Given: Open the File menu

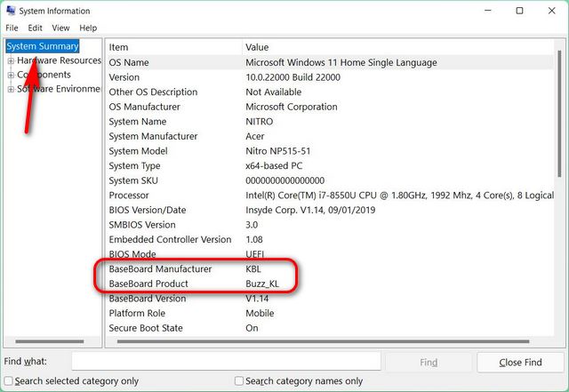Looking at the screenshot, I should [x=12, y=28].
